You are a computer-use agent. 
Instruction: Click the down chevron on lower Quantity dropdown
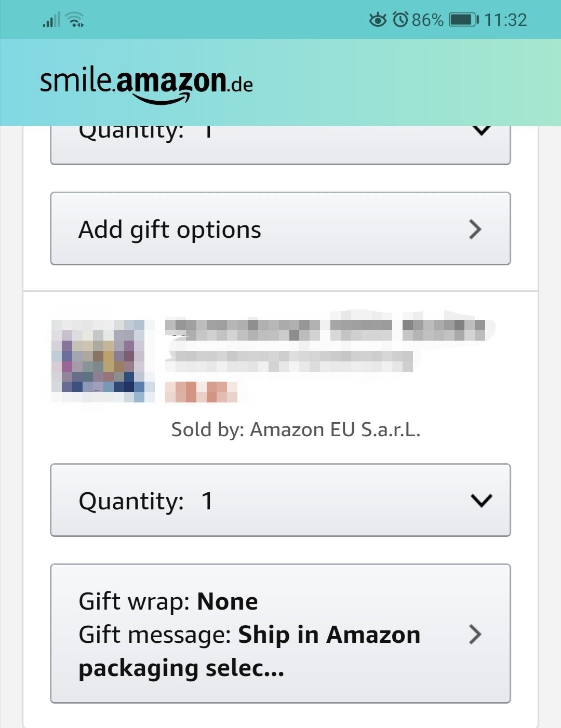pos(481,501)
